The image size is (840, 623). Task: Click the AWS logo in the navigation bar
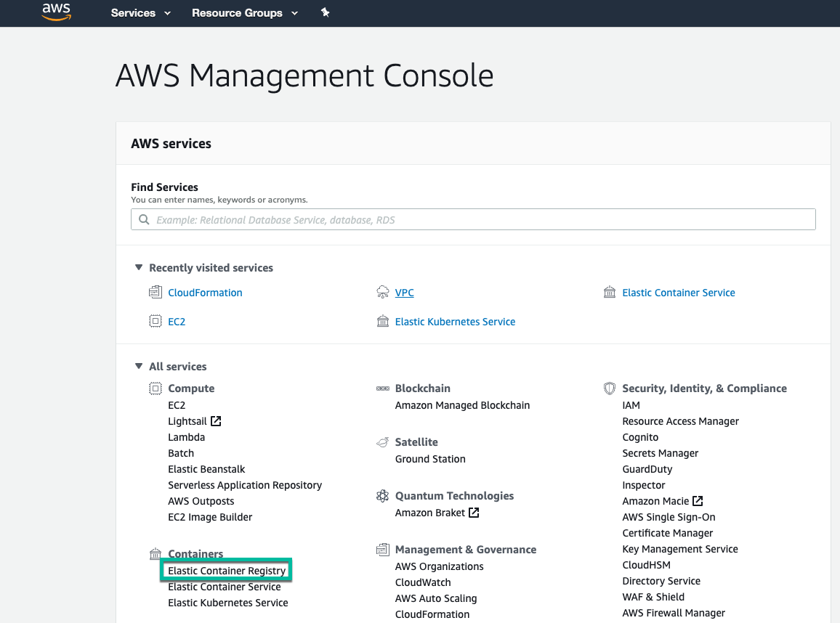coord(56,12)
